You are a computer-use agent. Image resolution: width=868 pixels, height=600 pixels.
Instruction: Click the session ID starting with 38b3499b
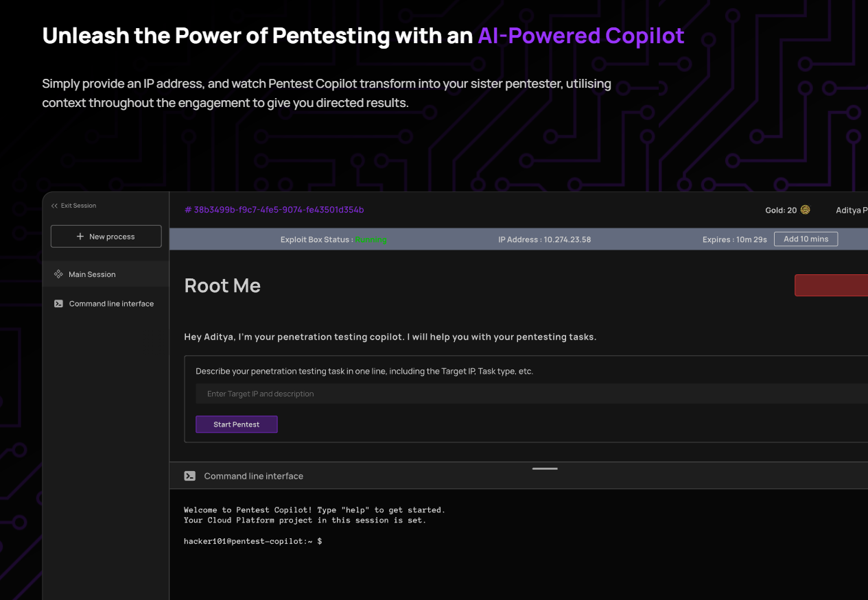[x=274, y=210]
